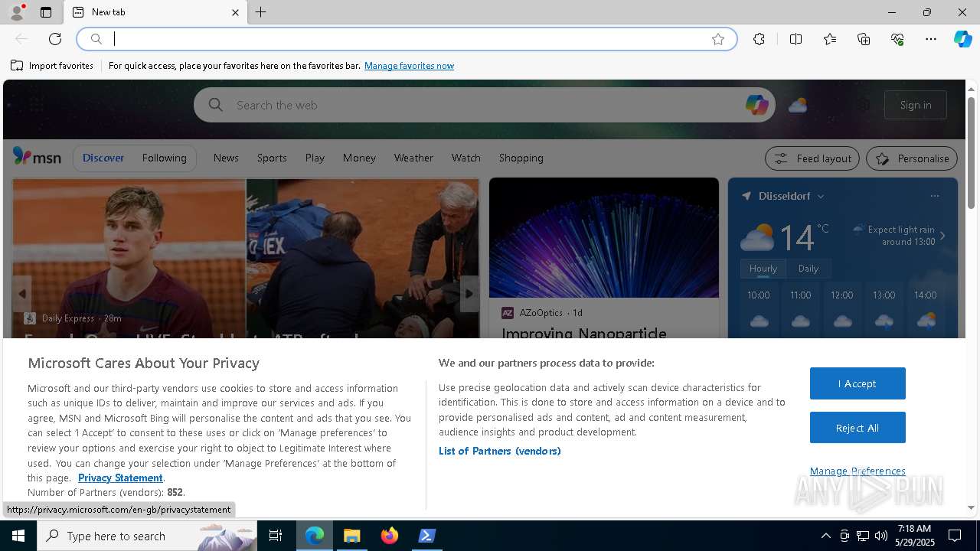Open the News menu item
This screenshot has width=980, height=551.
226,158
